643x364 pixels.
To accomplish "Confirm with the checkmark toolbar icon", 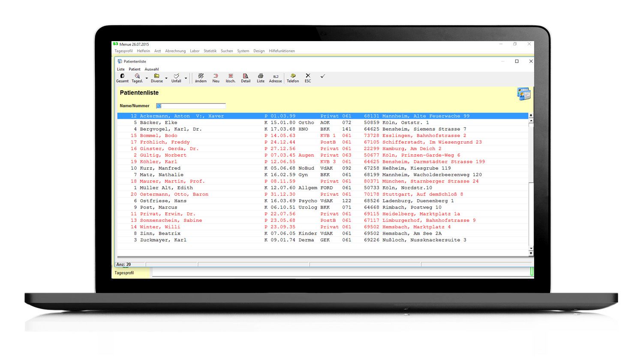I will pos(323,76).
